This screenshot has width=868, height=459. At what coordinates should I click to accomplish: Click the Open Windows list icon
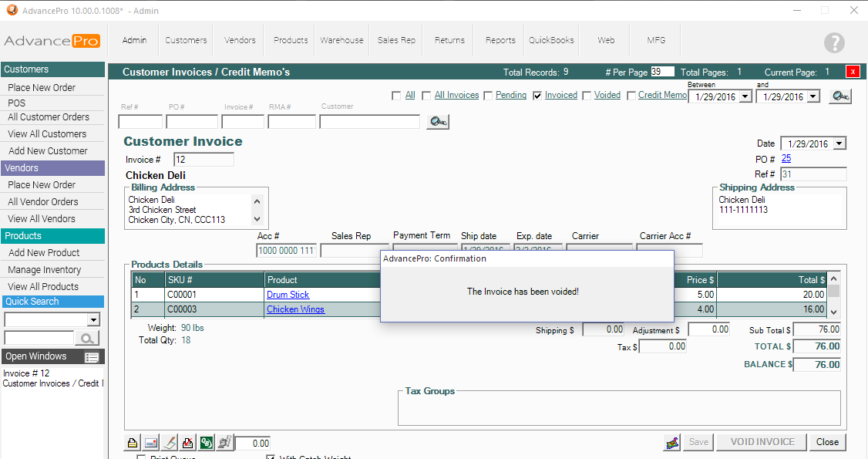pyautogui.click(x=92, y=357)
